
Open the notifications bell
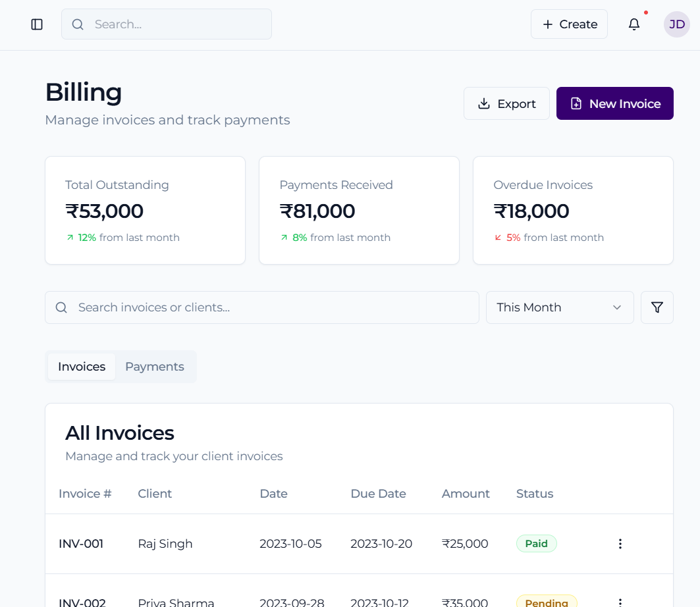coord(633,24)
